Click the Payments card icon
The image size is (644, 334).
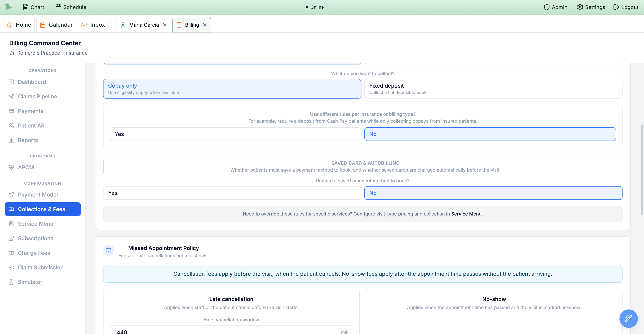pyautogui.click(x=11, y=111)
